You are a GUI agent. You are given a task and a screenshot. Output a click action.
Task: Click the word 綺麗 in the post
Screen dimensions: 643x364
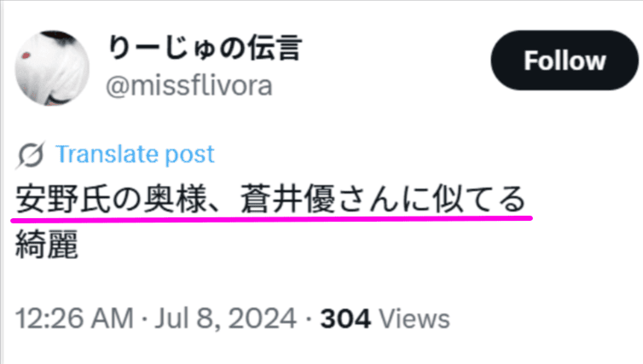(47, 245)
